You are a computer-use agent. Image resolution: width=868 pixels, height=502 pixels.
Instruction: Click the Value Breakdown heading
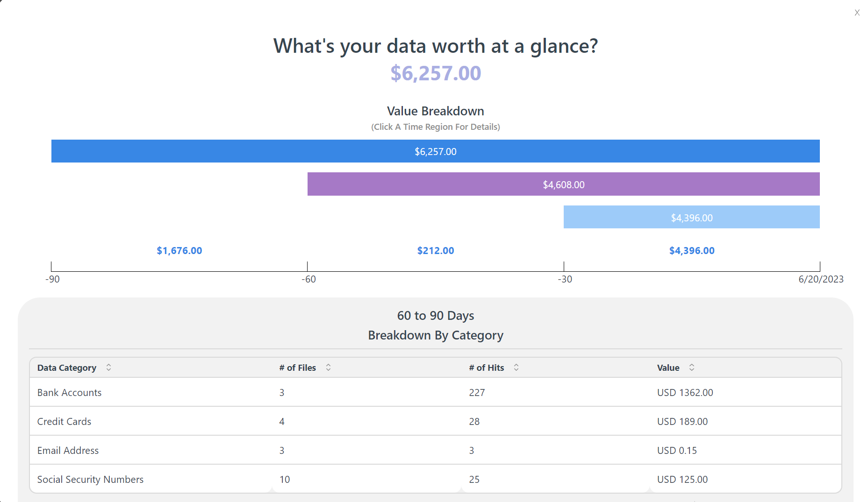pos(435,111)
